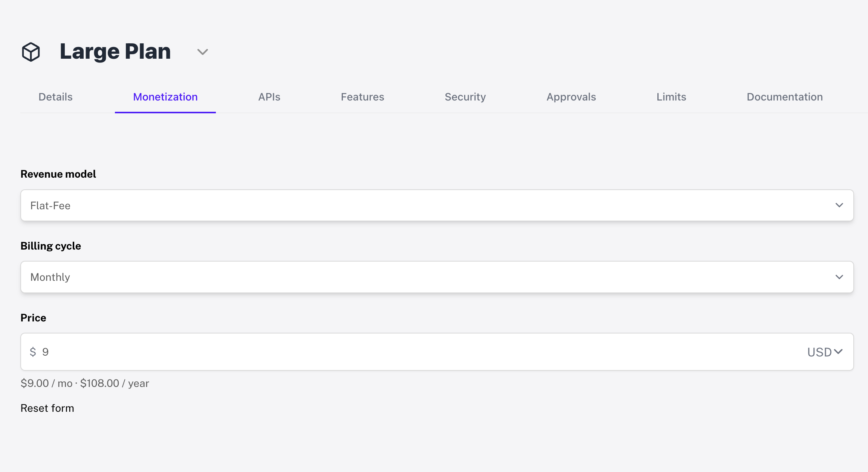
Task: Open the Features tab
Action: (362, 97)
